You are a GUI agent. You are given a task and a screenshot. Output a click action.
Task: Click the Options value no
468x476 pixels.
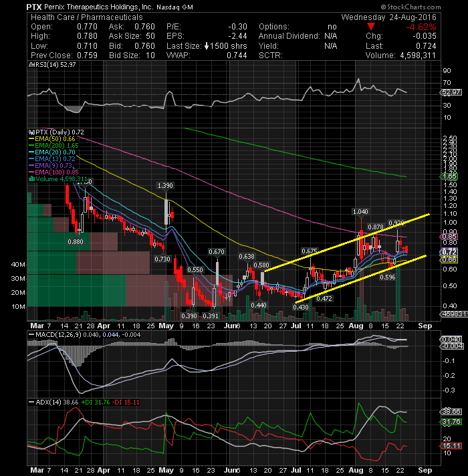[332, 27]
